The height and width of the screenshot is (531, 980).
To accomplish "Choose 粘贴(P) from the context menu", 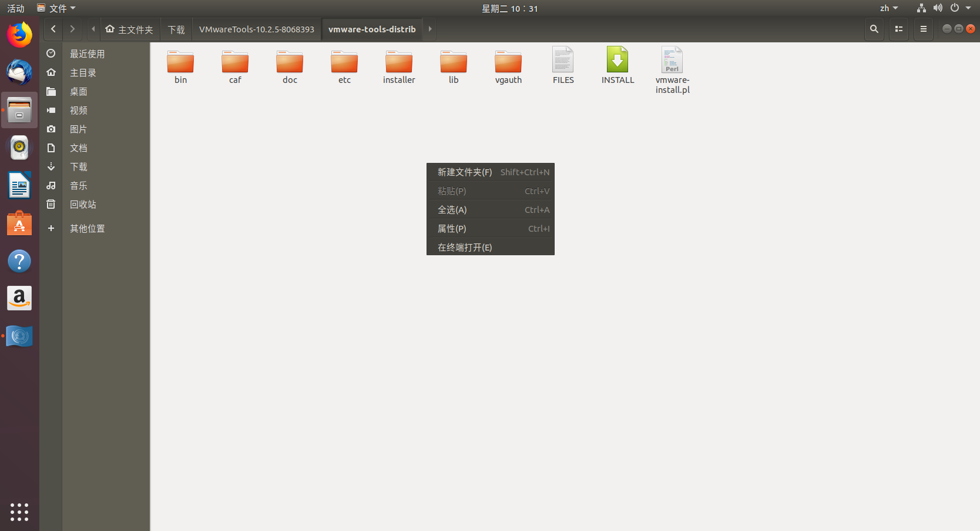I will click(x=491, y=191).
